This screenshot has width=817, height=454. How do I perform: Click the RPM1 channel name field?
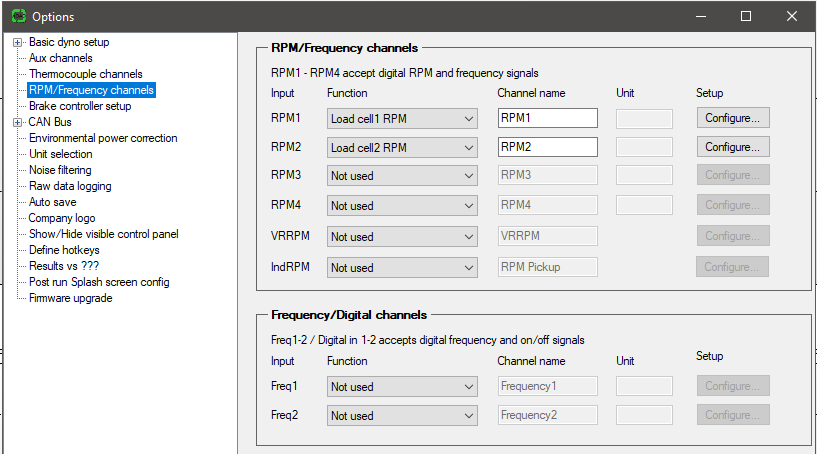tap(548, 118)
